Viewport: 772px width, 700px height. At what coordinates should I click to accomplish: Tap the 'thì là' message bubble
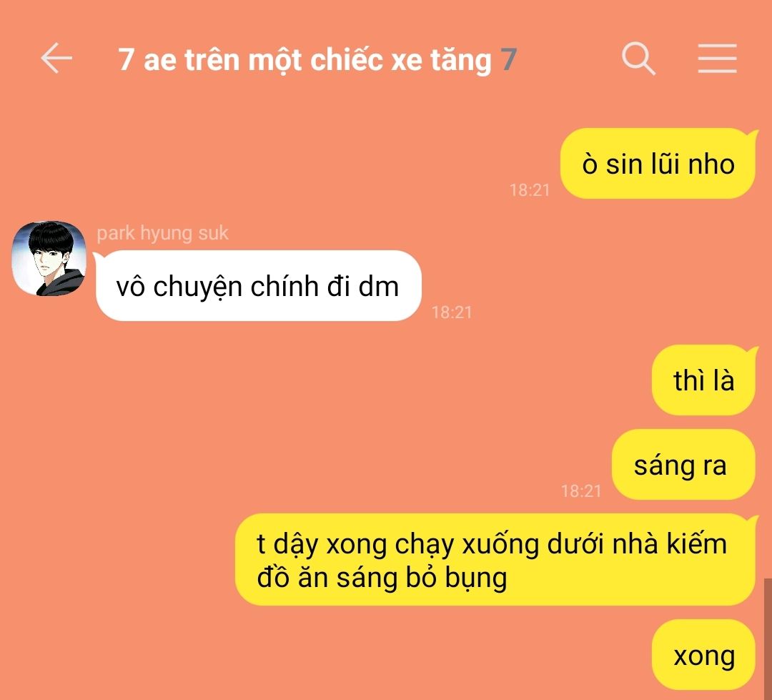pyautogui.click(x=703, y=380)
